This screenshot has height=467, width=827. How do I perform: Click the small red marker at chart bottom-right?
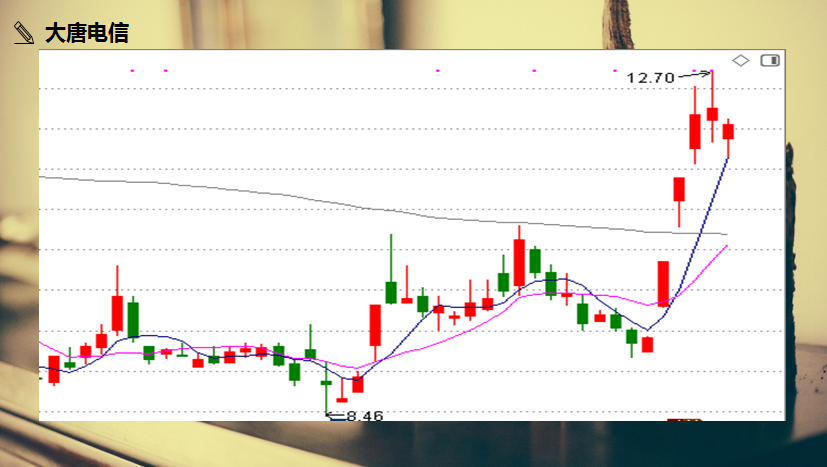pos(684,419)
